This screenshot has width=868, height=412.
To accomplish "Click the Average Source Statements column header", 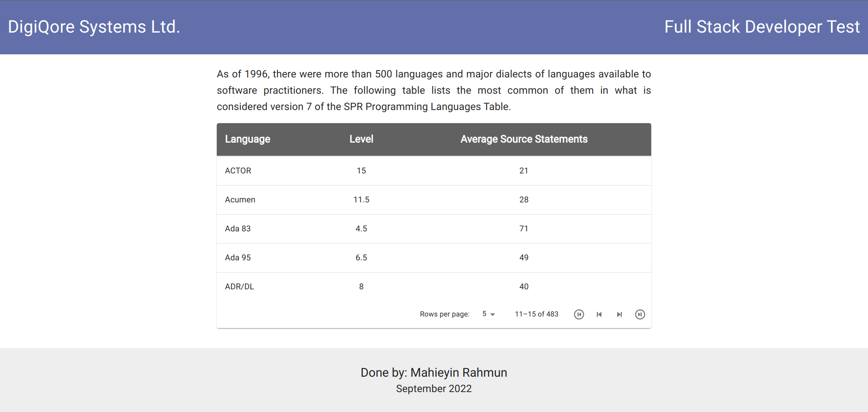I will click(x=524, y=139).
